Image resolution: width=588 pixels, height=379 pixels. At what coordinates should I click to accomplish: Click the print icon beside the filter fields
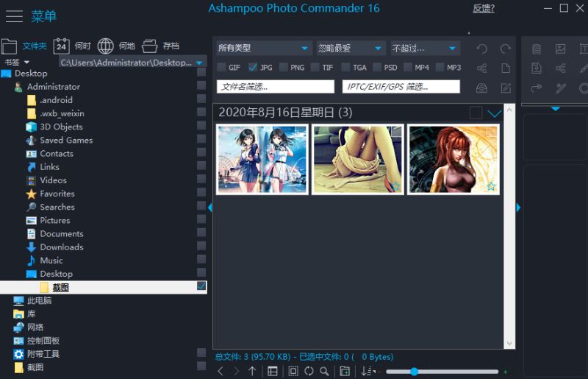482,88
